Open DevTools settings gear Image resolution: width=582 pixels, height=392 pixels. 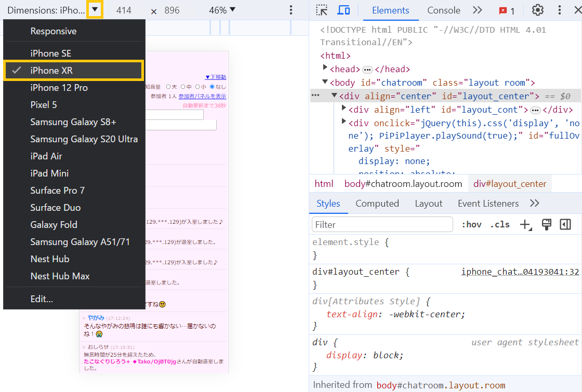coord(537,10)
